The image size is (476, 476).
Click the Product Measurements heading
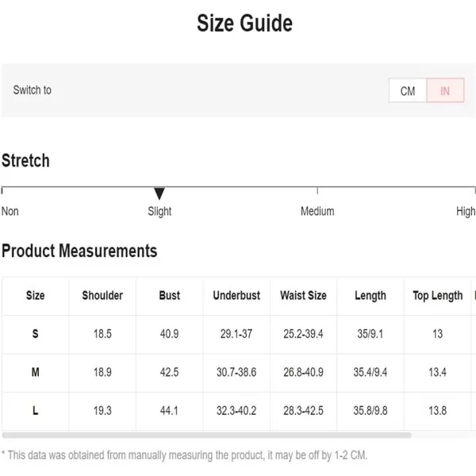pyautogui.click(x=79, y=251)
